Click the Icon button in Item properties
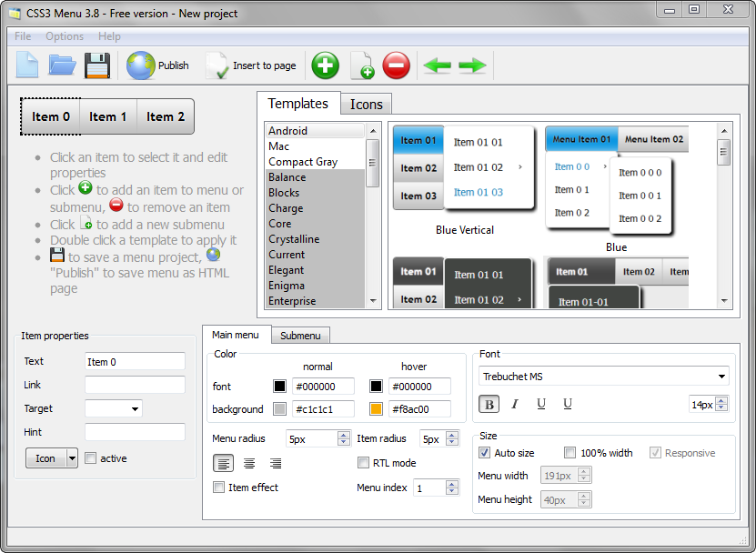The height and width of the screenshot is (553, 756). [45, 458]
